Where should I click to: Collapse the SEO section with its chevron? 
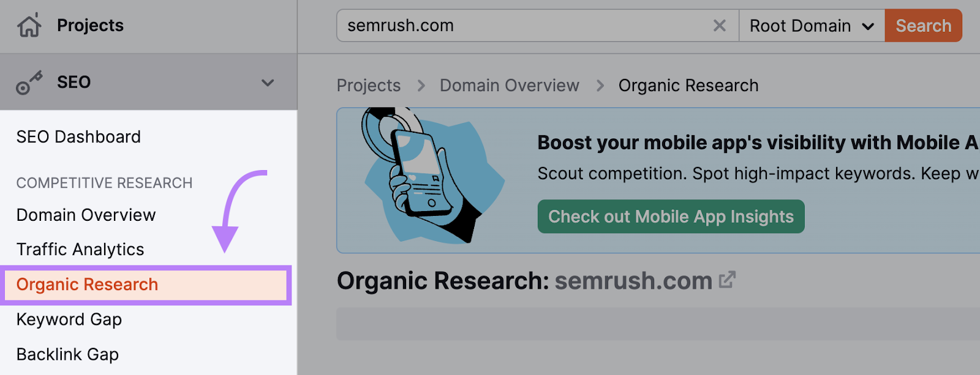[x=267, y=81]
